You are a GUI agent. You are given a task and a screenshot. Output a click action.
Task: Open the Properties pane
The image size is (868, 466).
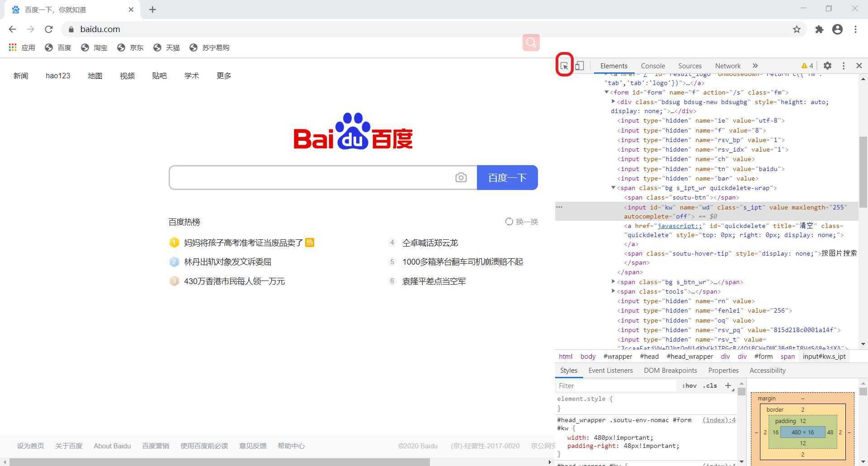[x=723, y=371]
